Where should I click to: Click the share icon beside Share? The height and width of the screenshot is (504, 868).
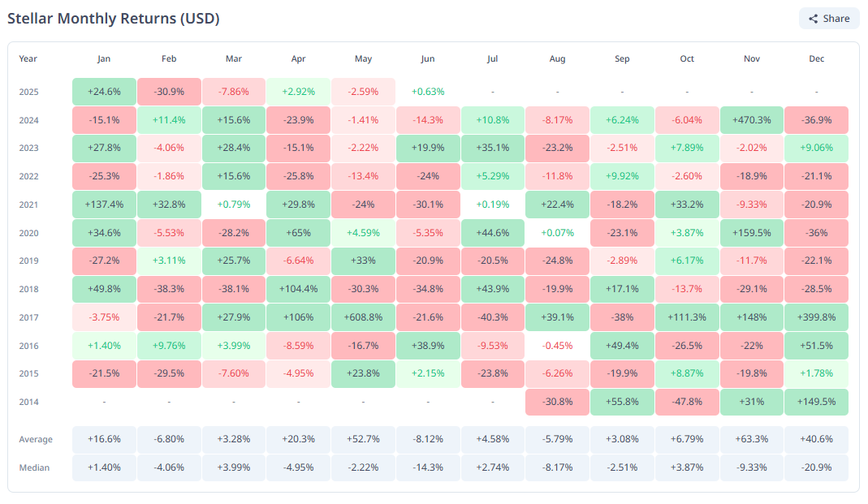[x=813, y=19]
